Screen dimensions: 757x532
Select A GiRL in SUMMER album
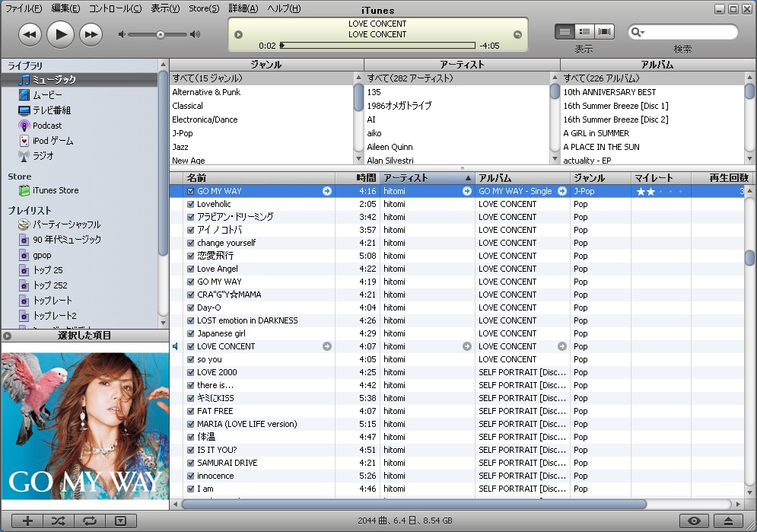pos(653,133)
